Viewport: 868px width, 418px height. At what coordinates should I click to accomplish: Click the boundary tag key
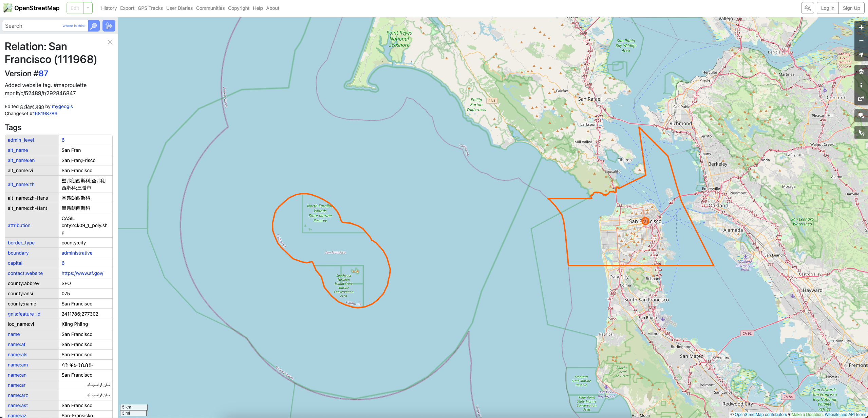pos(18,253)
